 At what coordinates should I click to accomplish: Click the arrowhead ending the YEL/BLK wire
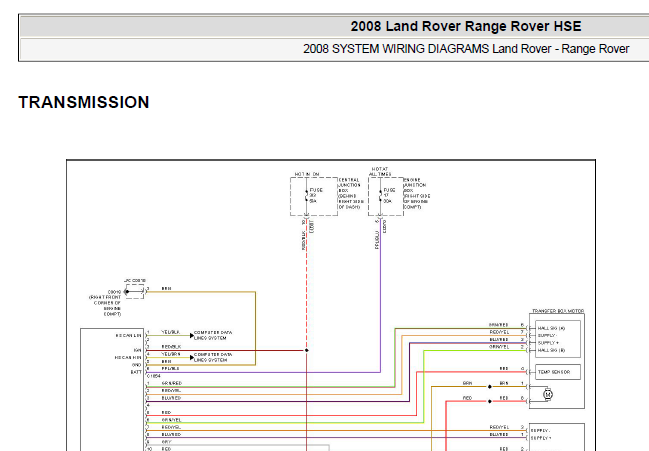coord(192,336)
